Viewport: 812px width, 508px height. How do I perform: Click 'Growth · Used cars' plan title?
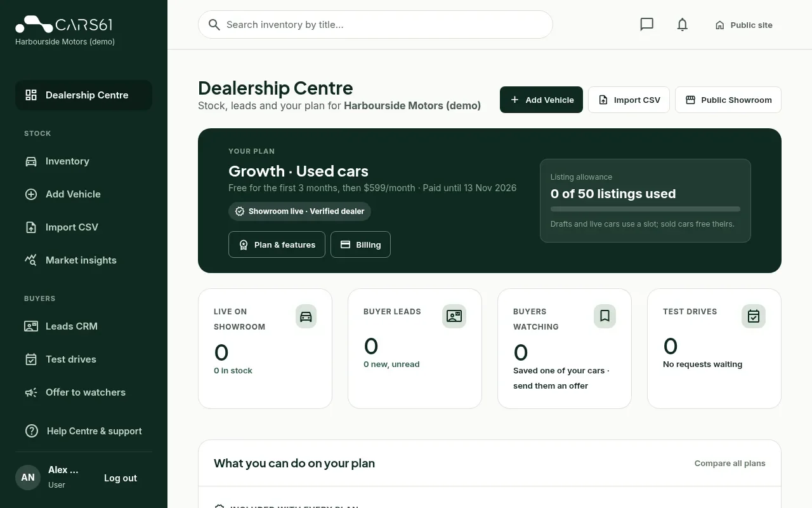point(298,171)
